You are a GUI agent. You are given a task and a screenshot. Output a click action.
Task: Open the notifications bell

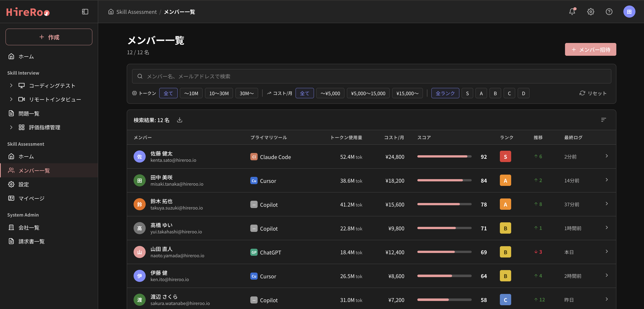click(x=572, y=12)
